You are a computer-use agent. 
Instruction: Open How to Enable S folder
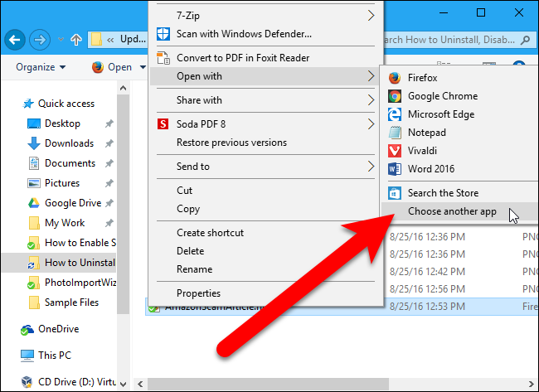coord(72,243)
